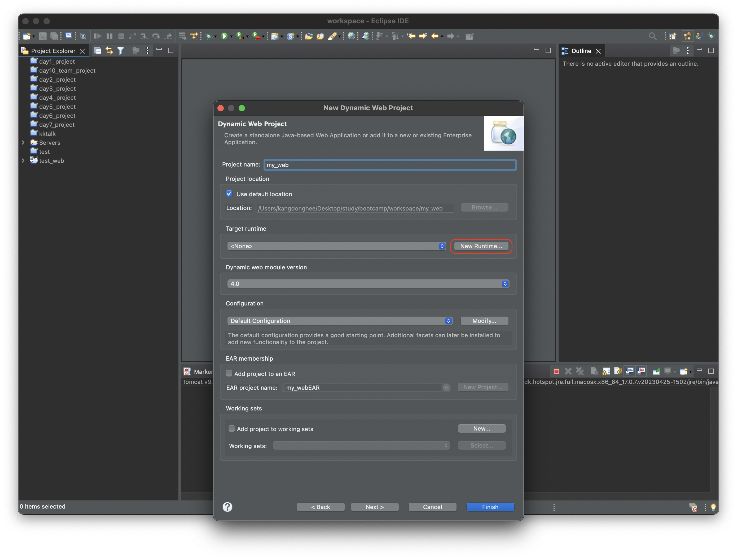Select day10_team_project in Project Explorer
The height and width of the screenshot is (560, 737).
pos(67,70)
